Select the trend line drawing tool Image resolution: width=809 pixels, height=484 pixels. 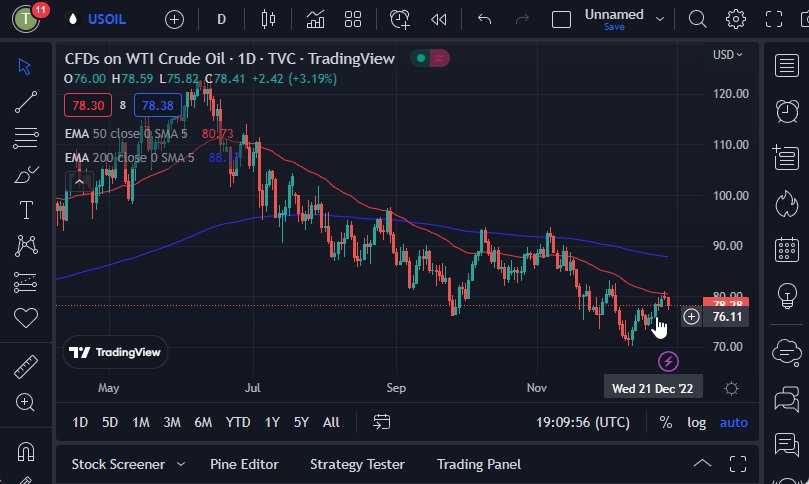26,101
